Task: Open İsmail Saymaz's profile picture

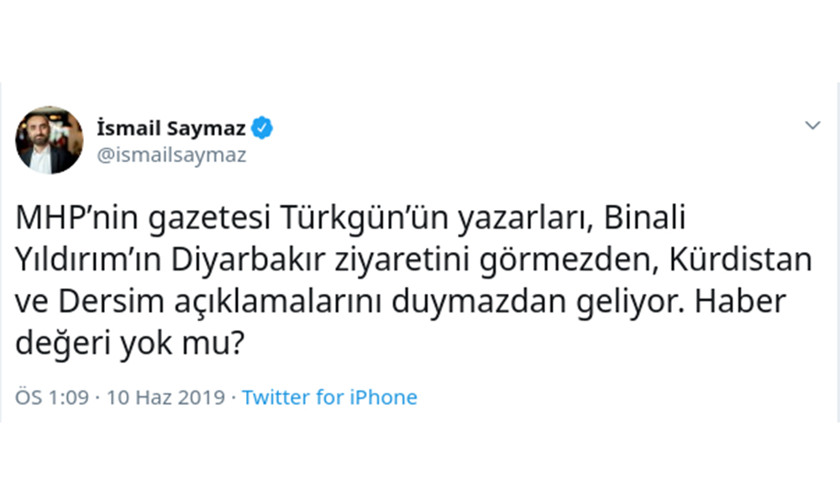Action: point(50,139)
